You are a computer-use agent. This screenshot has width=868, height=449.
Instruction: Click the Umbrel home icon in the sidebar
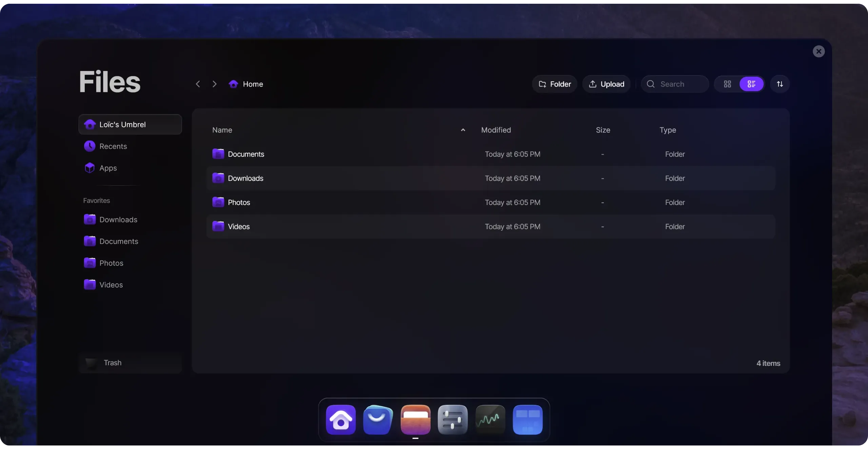click(x=90, y=125)
